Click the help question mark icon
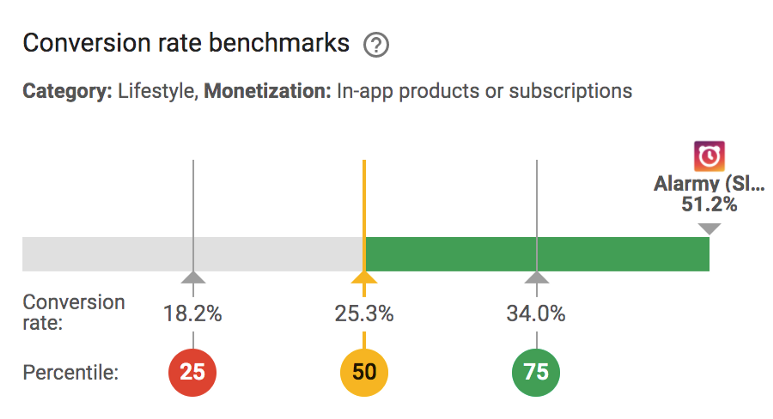Screen dimensions: 773x419 tap(377, 45)
